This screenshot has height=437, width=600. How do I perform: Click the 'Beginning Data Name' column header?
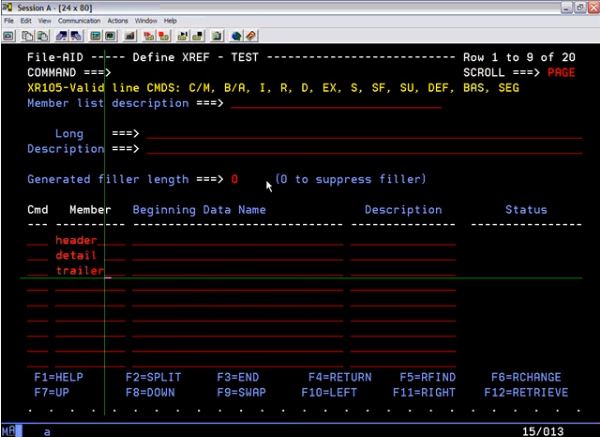point(199,210)
